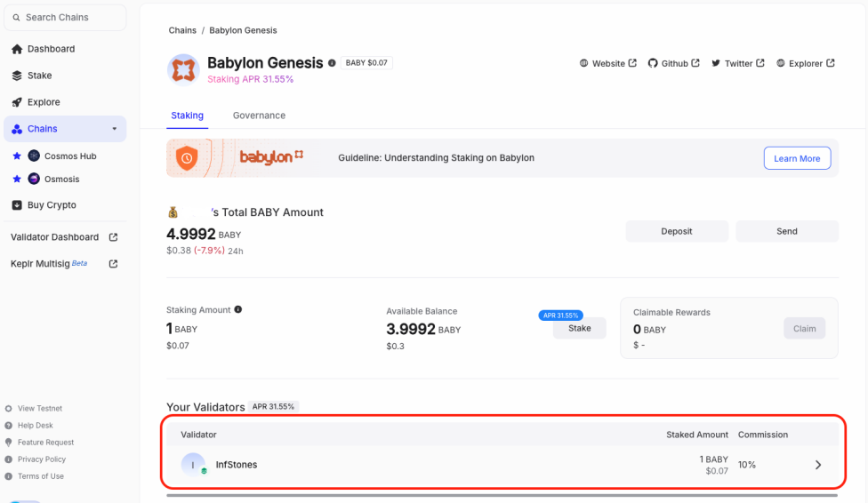The width and height of the screenshot is (868, 503).
Task: Click the BABY $0.07 price badge
Action: (366, 63)
